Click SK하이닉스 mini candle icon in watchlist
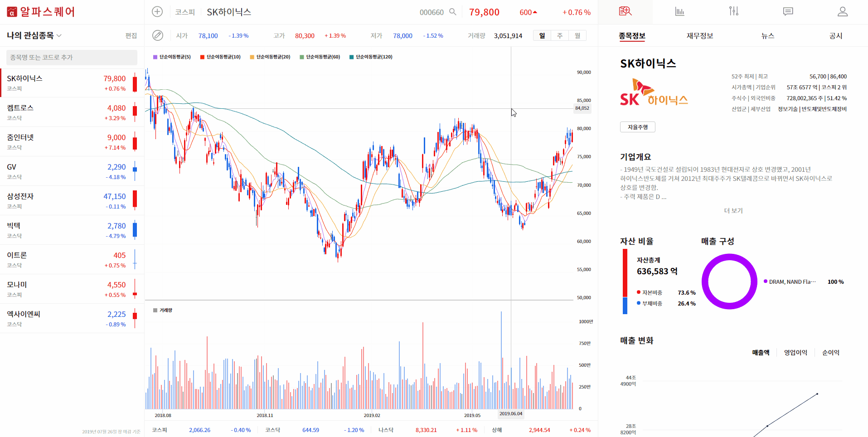 (x=135, y=83)
